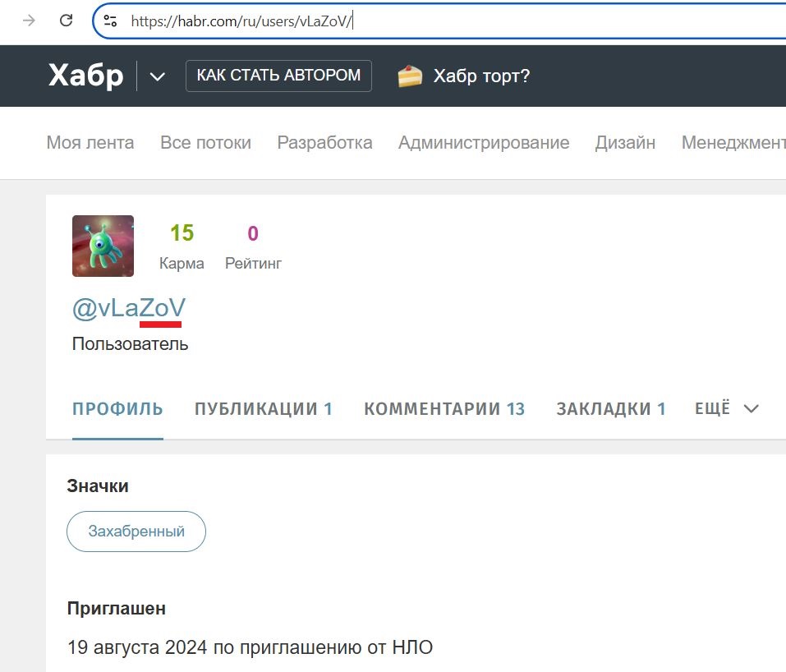The height and width of the screenshot is (672, 786).
Task: Click the Захабренный badge
Action: 136,532
